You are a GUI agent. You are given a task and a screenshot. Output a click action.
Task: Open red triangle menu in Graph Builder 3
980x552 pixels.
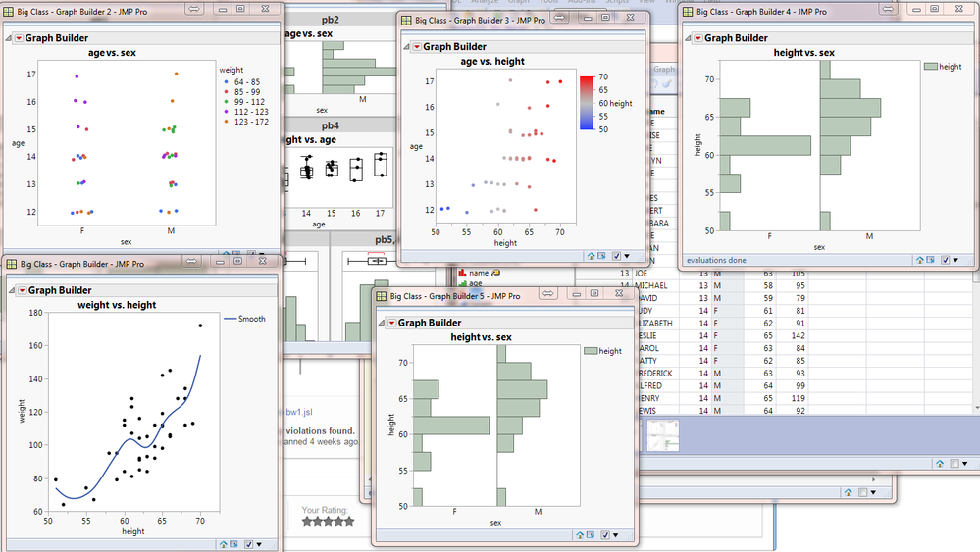(417, 47)
